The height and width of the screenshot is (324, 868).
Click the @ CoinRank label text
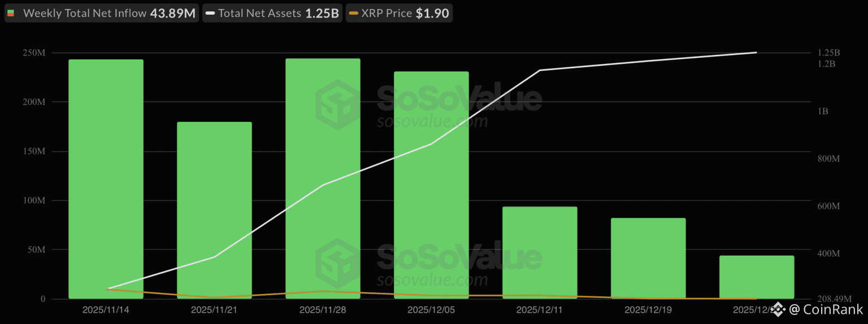826,309
